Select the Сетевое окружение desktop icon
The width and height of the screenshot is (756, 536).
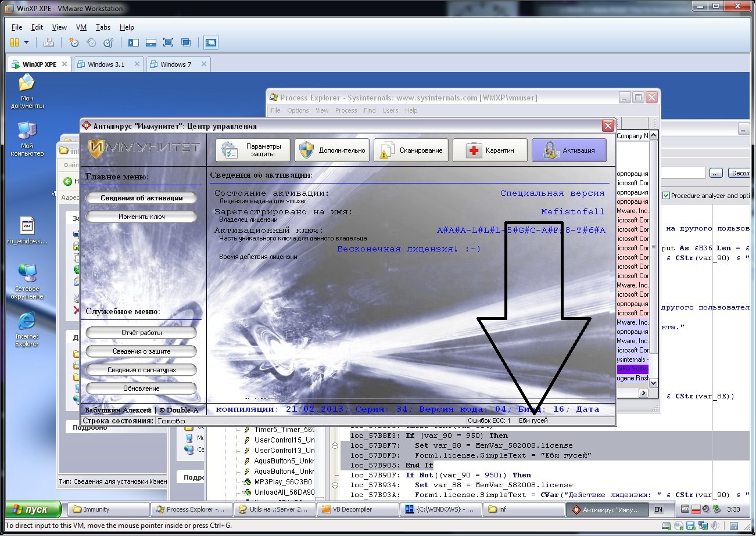[x=27, y=282]
